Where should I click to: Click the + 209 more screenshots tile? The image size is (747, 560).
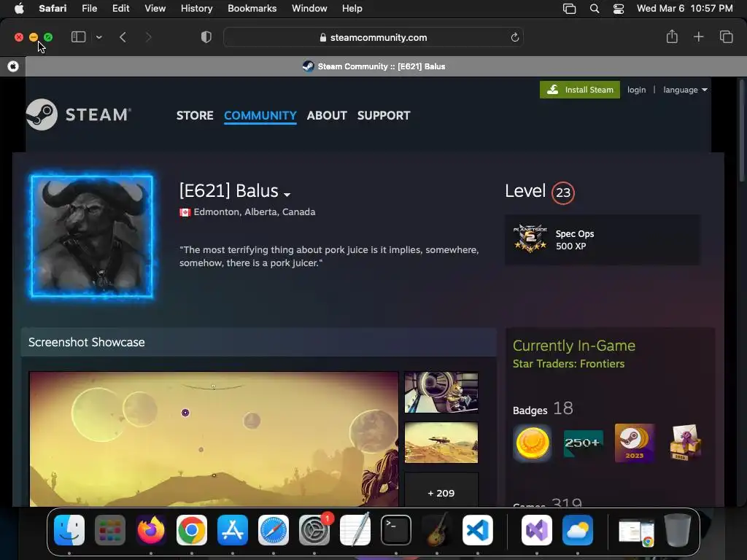[441, 490]
